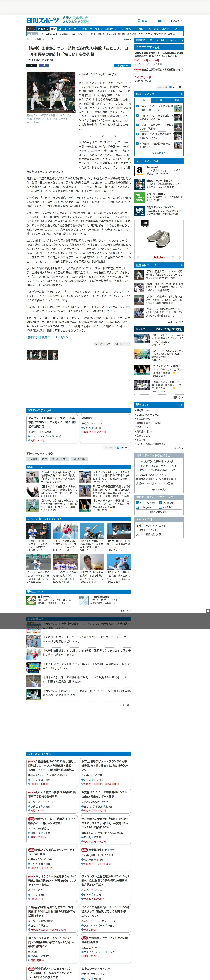Open the プロ野球 日本シリーズ content icon

coord(31,600)
